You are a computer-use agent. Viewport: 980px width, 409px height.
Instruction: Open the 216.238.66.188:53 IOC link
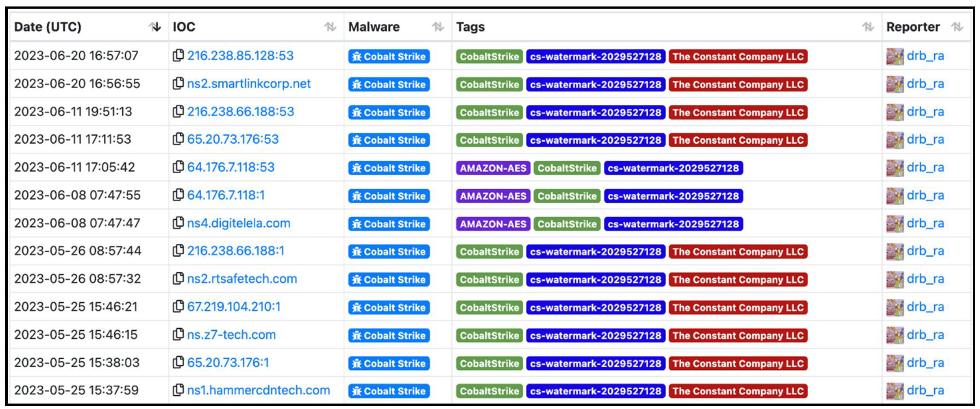(x=240, y=112)
